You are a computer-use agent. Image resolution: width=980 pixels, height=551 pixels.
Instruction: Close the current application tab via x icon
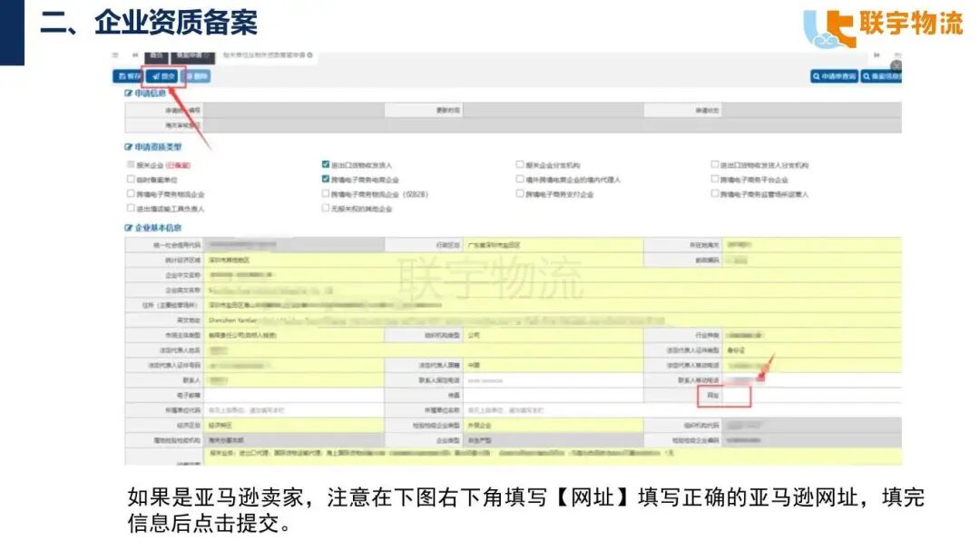tap(310, 55)
